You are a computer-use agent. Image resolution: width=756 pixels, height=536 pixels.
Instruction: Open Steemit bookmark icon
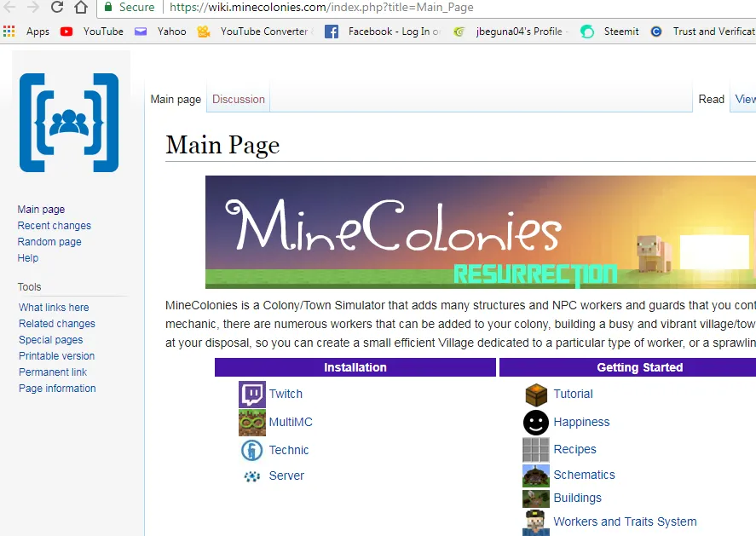coord(586,32)
